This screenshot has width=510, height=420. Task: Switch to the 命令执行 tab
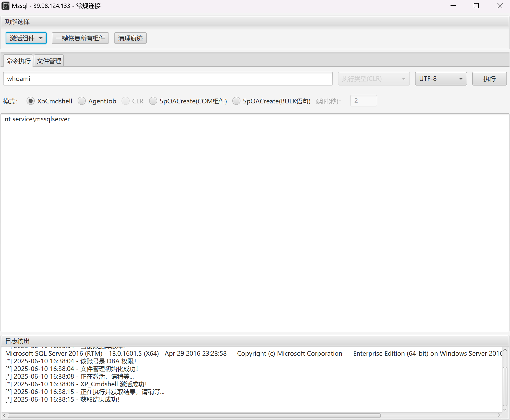tap(18, 61)
